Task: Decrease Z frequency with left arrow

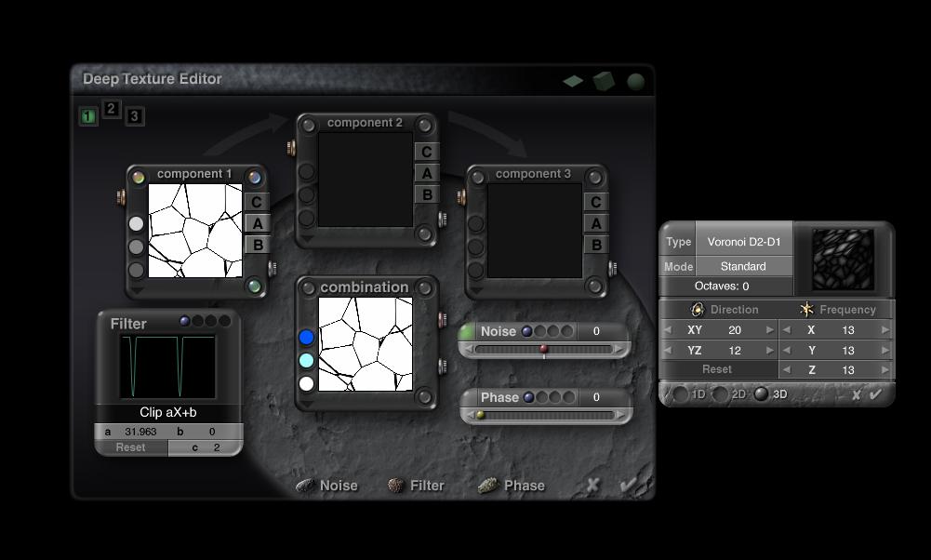Action: click(787, 369)
